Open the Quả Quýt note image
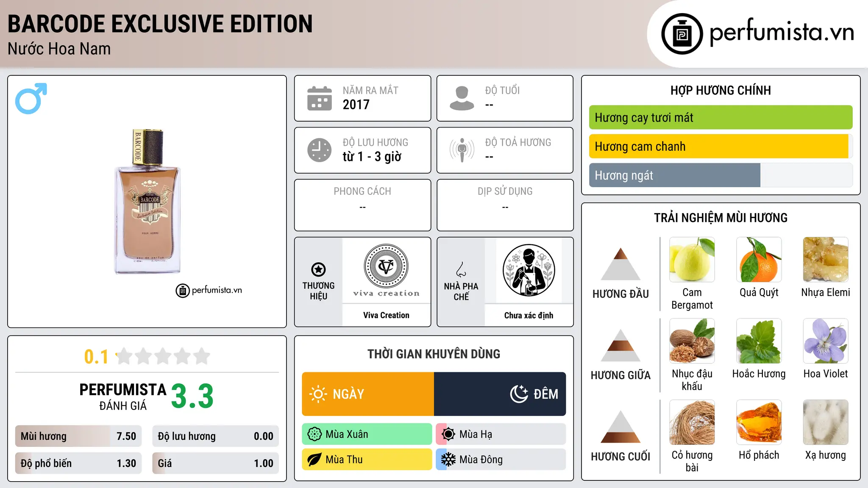The height and width of the screenshot is (488, 868). [x=759, y=260]
